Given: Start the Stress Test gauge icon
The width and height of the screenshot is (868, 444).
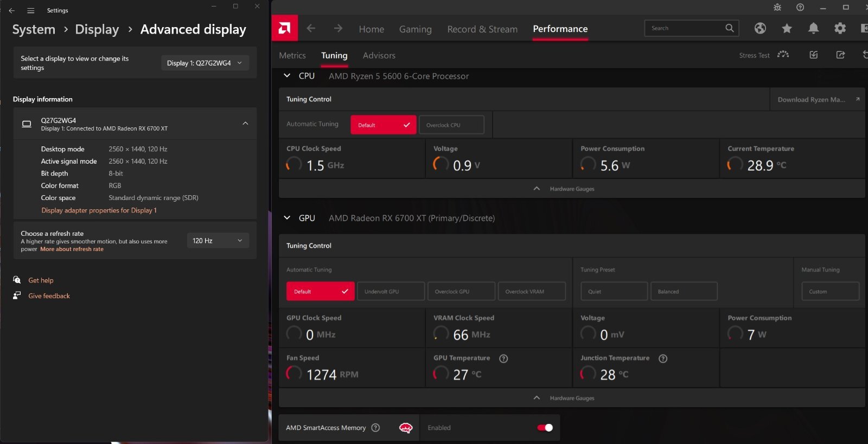Looking at the screenshot, I should click(783, 54).
